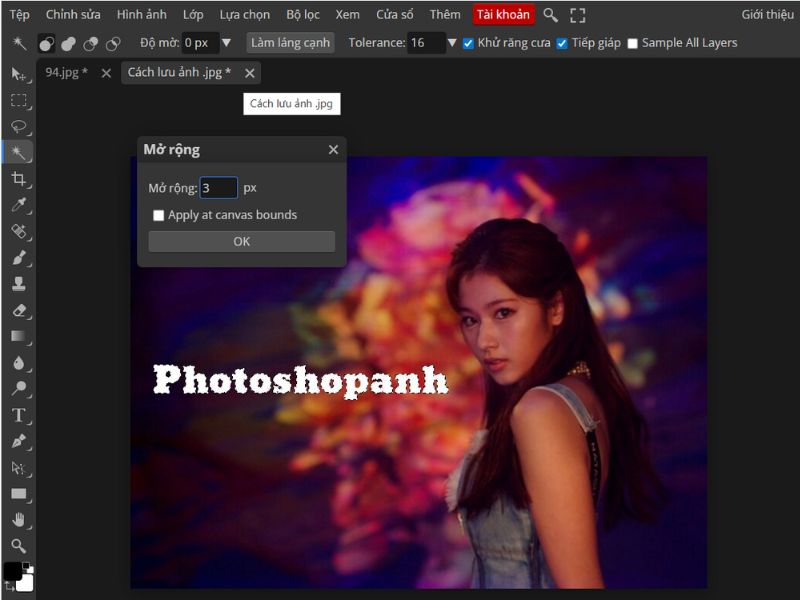
Task: Click the Tolerance value field
Action: [427, 43]
